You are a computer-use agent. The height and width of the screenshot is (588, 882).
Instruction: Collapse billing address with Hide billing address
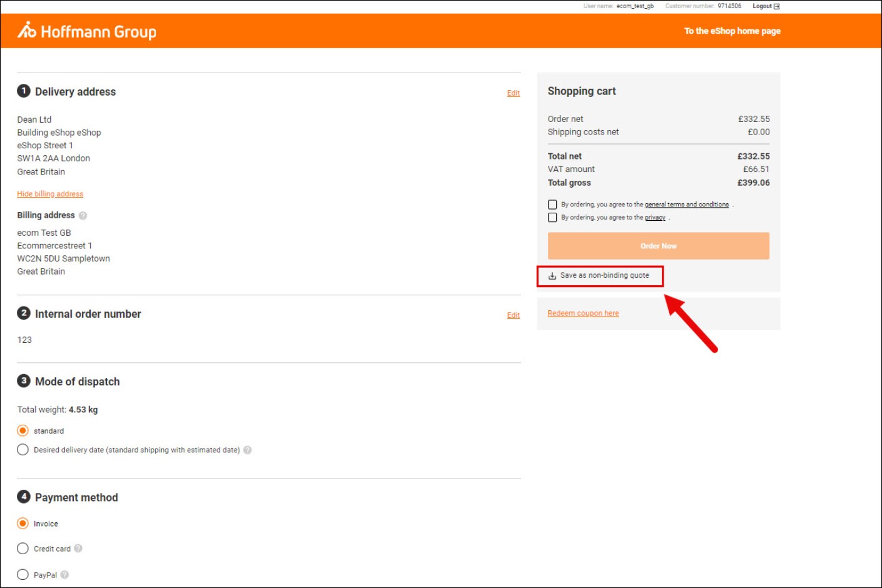(50, 194)
